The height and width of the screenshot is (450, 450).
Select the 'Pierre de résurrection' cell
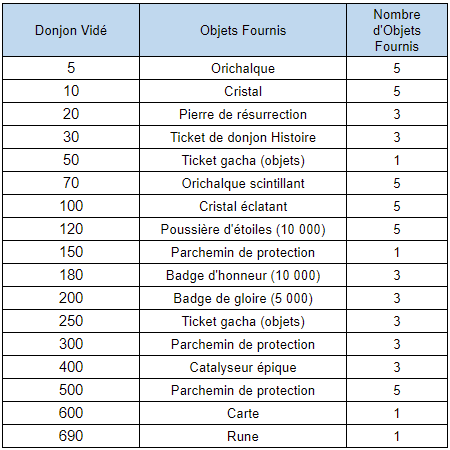(243, 114)
